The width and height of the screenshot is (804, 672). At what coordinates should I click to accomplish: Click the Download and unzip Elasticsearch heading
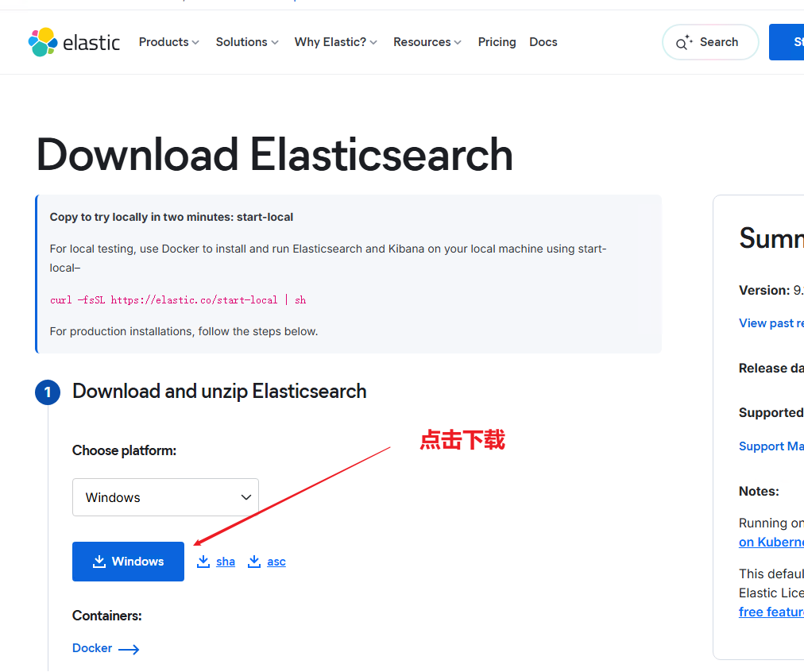click(219, 391)
